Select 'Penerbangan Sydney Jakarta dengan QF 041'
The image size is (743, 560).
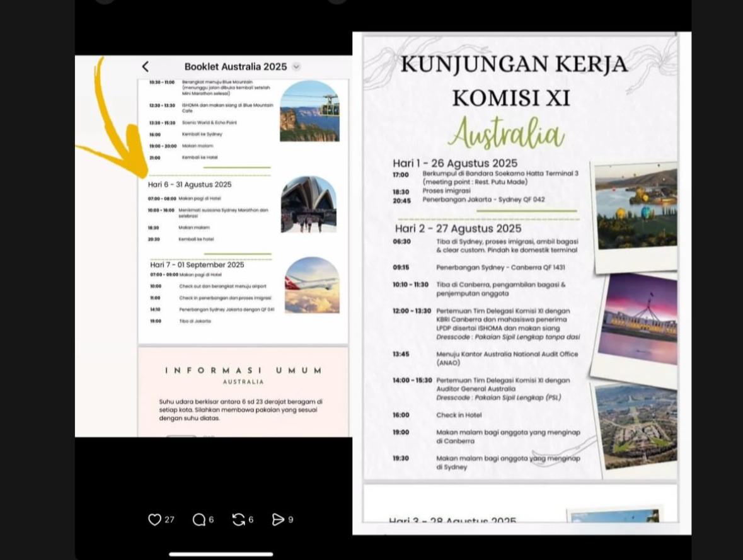point(226,309)
